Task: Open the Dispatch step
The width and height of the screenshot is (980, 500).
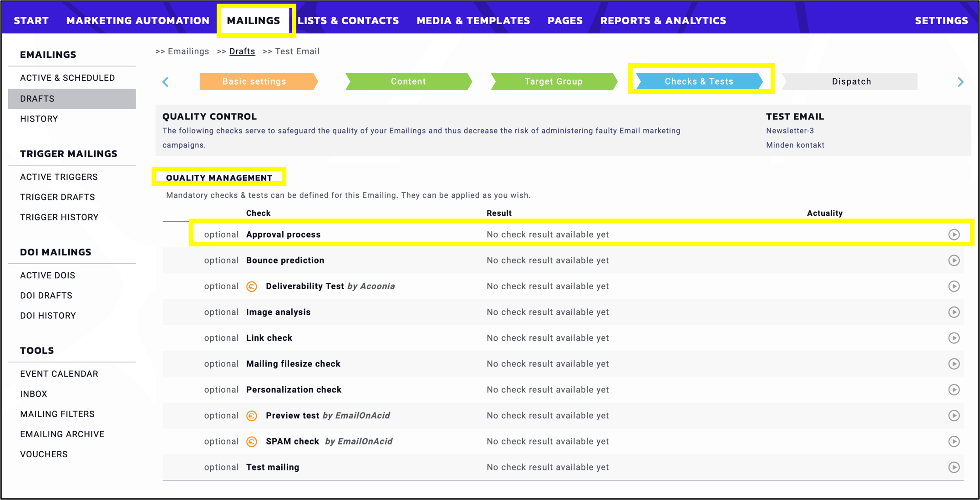Action: click(x=849, y=82)
